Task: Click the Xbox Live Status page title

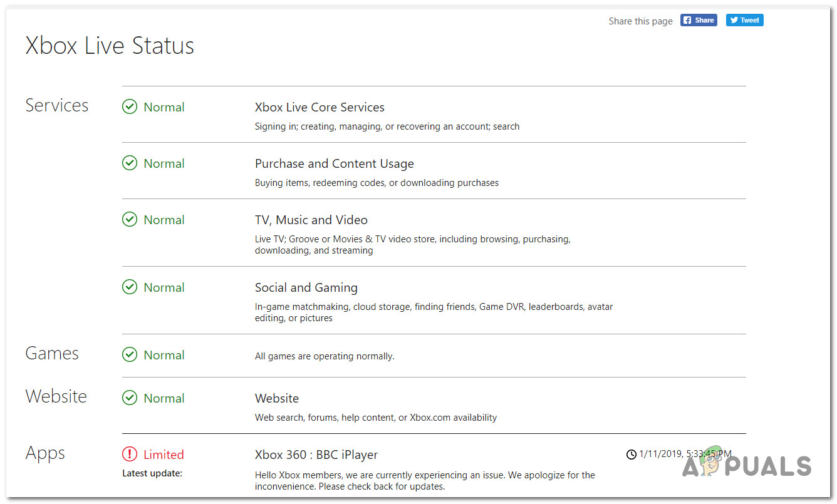Action: [110, 46]
